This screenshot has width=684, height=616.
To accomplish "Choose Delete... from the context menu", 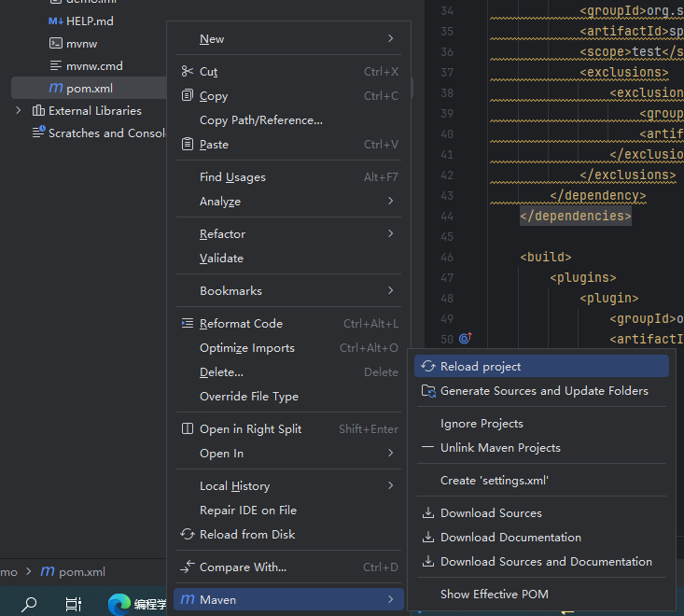I will [x=288, y=371].
